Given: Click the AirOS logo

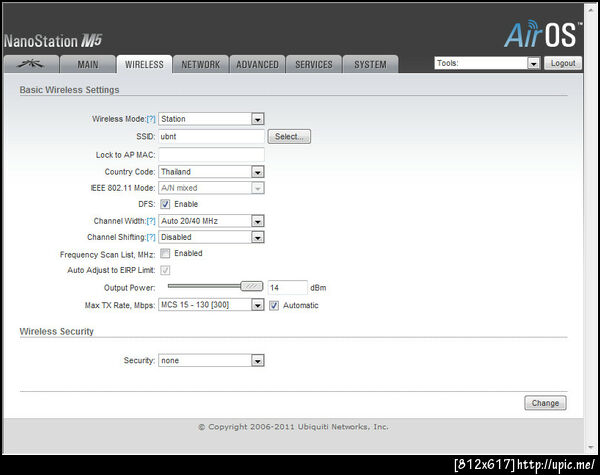Looking at the screenshot, I should point(543,34).
